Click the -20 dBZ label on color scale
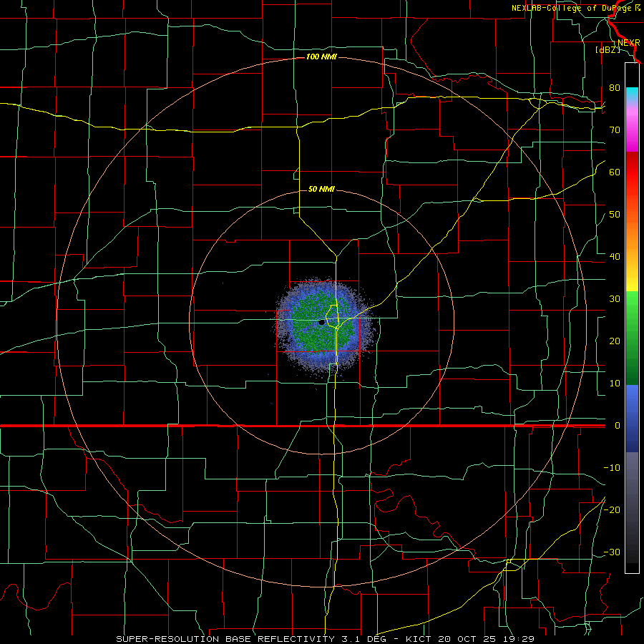Viewport: 644px width, 644px height. coord(612,509)
